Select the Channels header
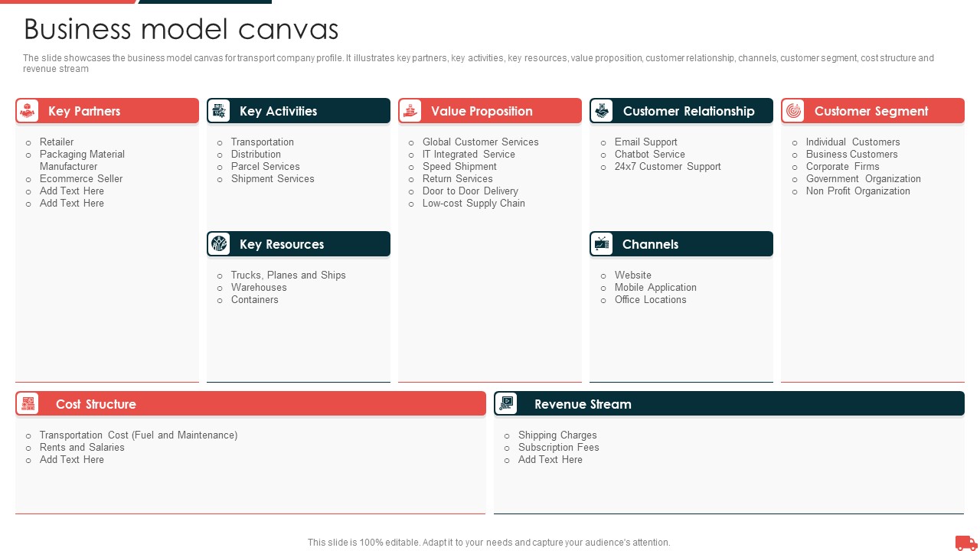This screenshot has width=980, height=551. 681,244
